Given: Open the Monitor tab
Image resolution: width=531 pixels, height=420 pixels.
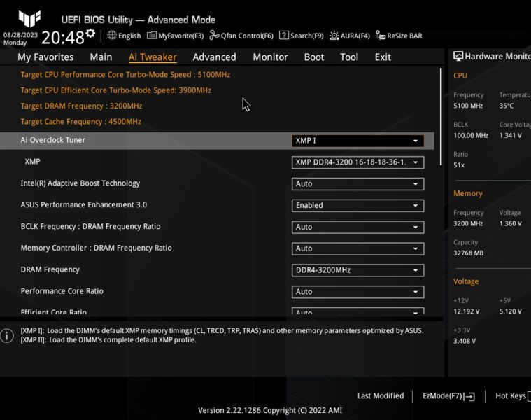Looking at the screenshot, I should (x=270, y=57).
